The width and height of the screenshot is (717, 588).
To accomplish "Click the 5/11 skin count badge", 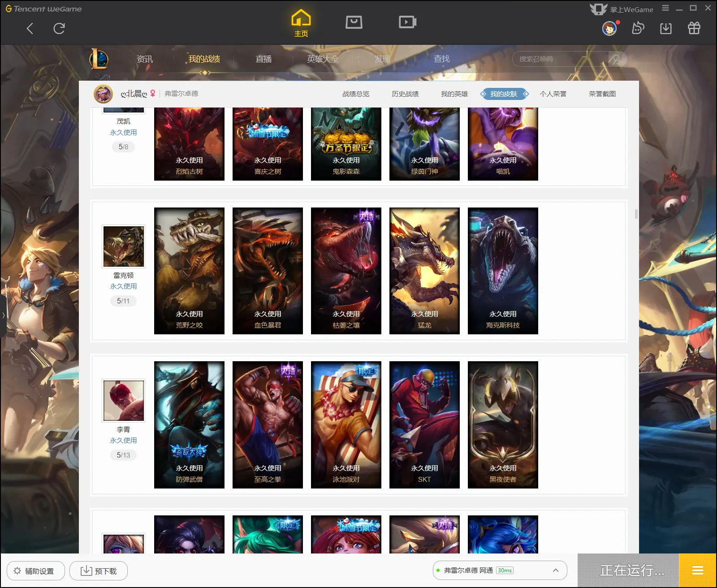I will click(x=123, y=301).
